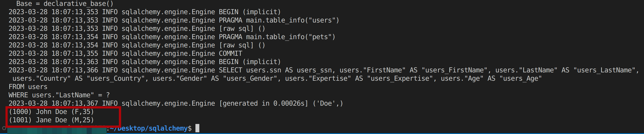Viewport: 644px width, 134px height.
Task: Click the "users_Country" alias text
Action: pos(116,78)
